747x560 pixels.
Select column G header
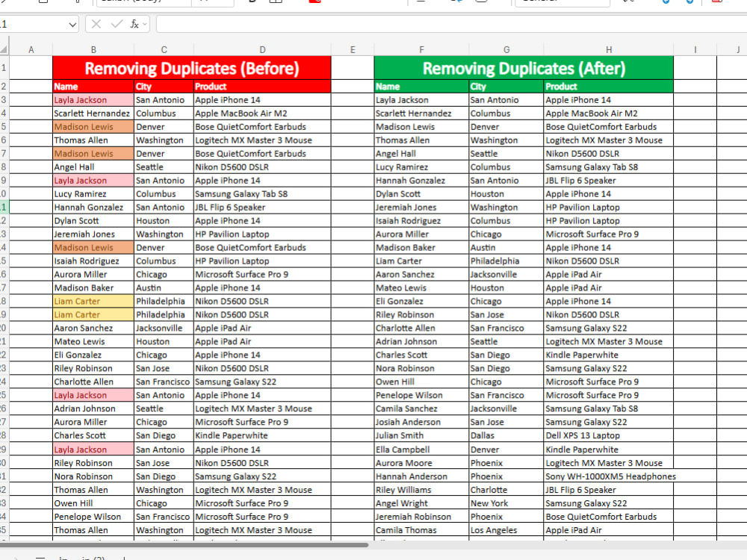[x=506, y=49]
